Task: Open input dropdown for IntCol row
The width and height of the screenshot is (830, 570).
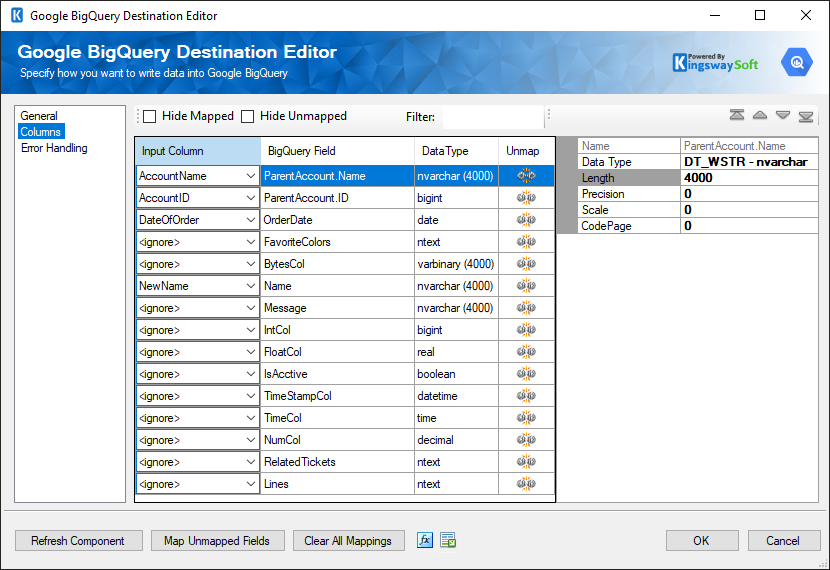Action: (x=251, y=330)
